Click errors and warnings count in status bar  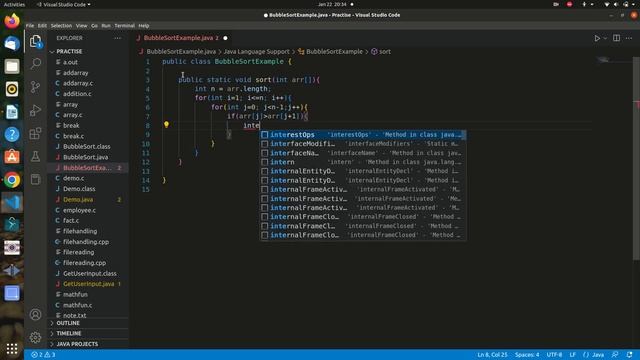43,355
